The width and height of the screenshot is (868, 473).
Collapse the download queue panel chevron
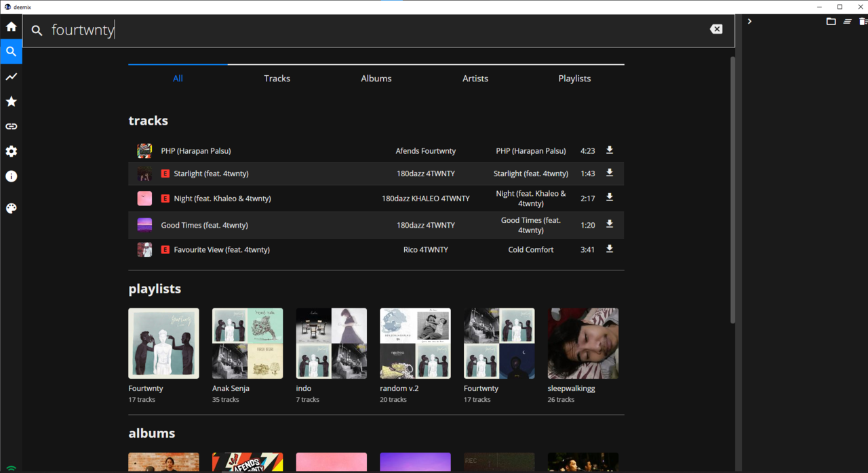(x=749, y=21)
